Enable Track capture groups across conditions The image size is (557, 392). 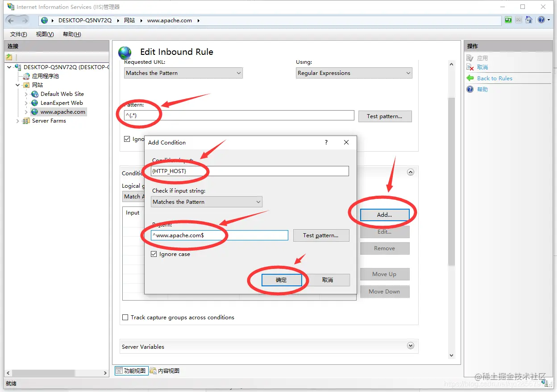125,318
